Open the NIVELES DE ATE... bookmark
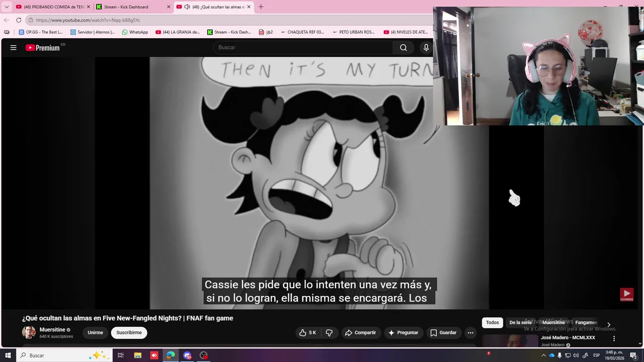The height and width of the screenshot is (362, 644). (x=406, y=32)
